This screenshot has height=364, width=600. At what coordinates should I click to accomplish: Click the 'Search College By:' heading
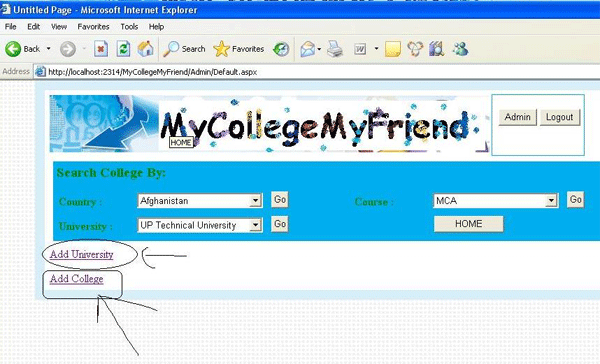pyautogui.click(x=111, y=173)
